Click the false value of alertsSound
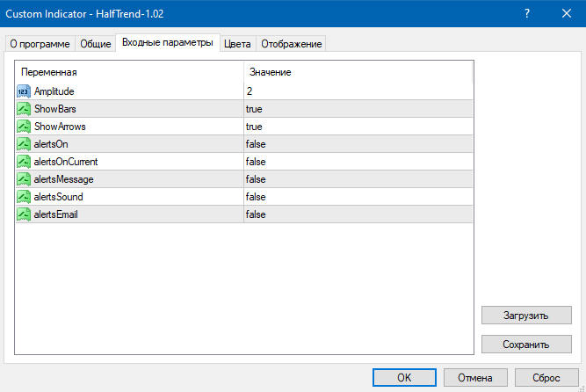The height and width of the screenshot is (392, 586). coord(256,197)
